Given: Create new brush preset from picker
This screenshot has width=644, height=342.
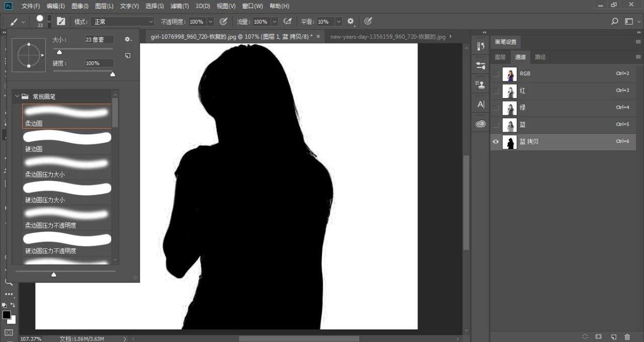Looking at the screenshot, I should click(128, 55).
